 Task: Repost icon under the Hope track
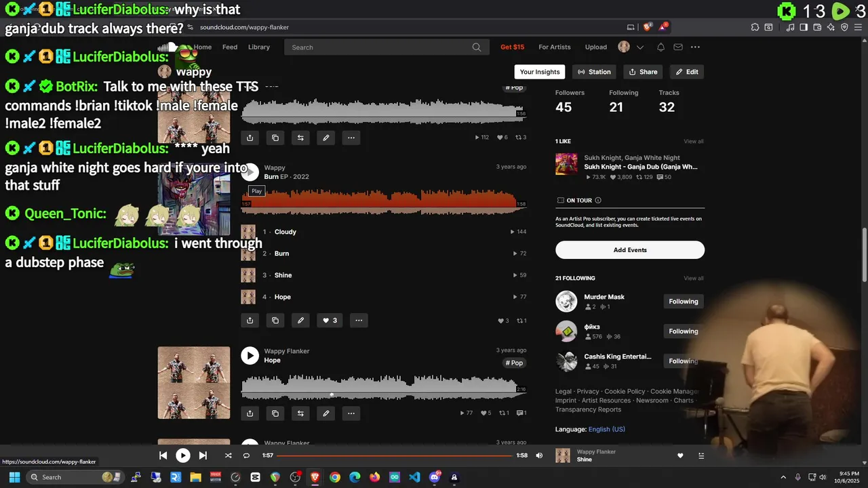(300, 413)
